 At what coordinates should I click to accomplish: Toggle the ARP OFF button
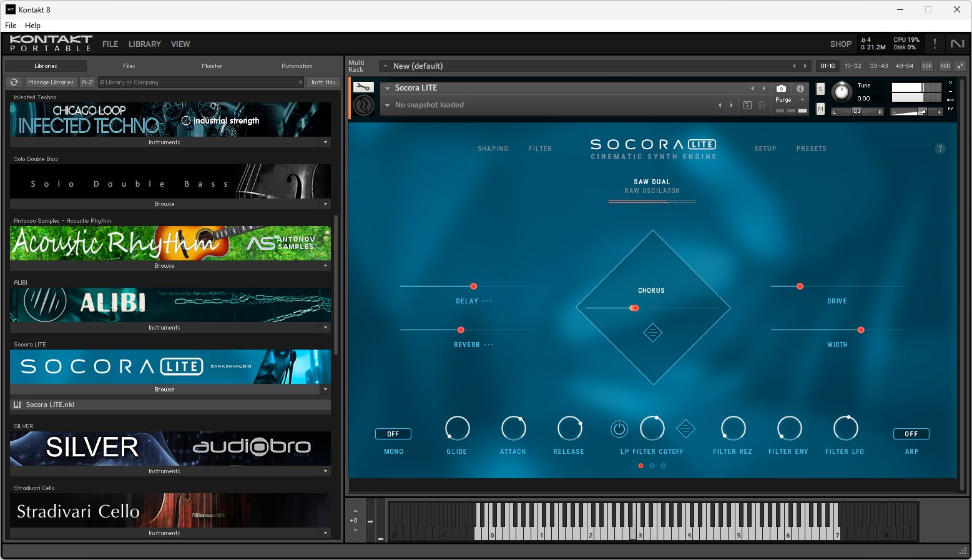tap(911, 434)
